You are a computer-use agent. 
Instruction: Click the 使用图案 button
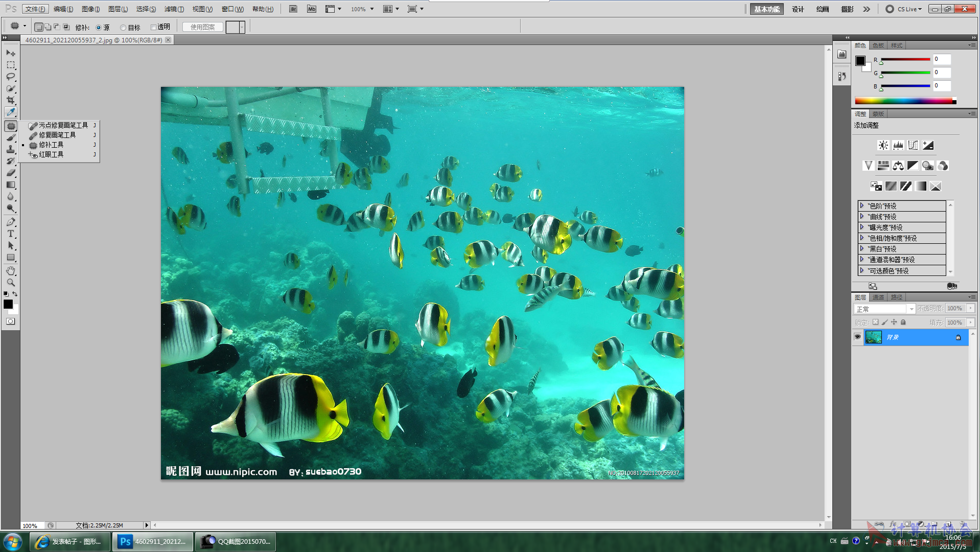[203, 27]
